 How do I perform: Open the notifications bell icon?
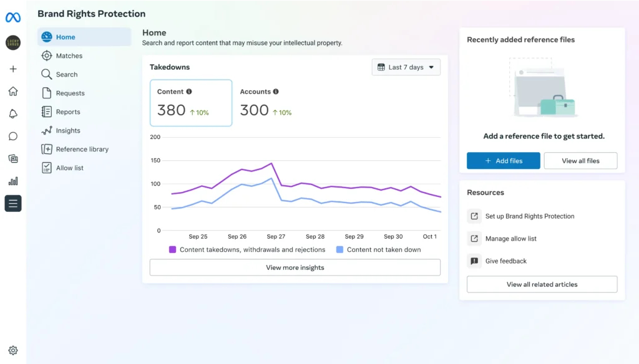[13, 113]
